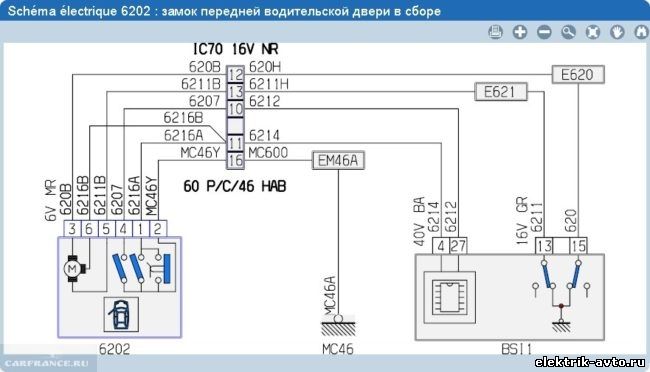Click the home icon in toolbar
The image size is (650, 372).
click(x=641, y=32)
